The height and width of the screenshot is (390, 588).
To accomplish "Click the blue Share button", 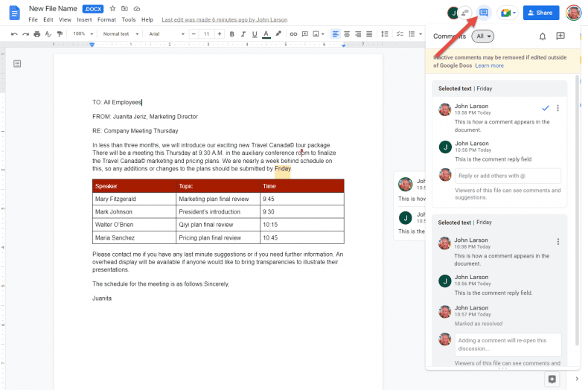I will 540,13.
